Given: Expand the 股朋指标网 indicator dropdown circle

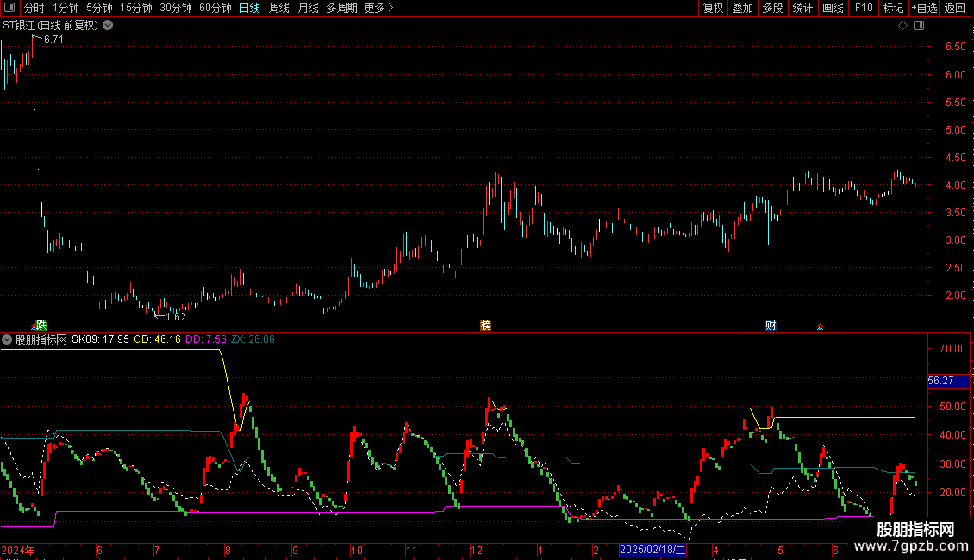Looking at the screenshot, I should point(7,339).
